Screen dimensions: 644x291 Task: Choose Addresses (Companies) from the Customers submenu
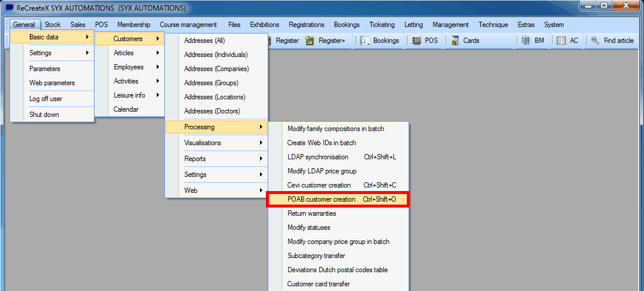(216, 69)
